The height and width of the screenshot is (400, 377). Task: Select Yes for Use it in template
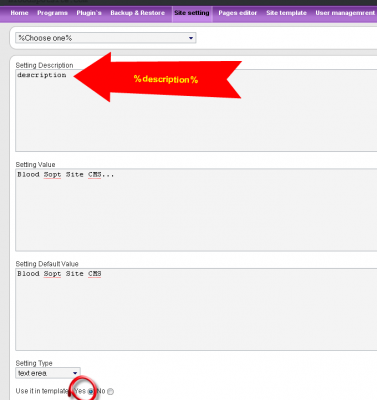[90, 391]
